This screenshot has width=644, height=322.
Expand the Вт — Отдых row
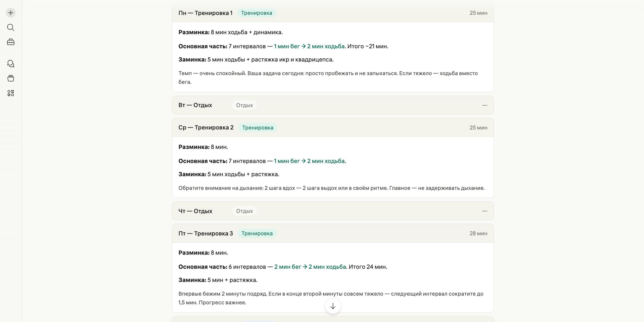click(x=195, y=105)
